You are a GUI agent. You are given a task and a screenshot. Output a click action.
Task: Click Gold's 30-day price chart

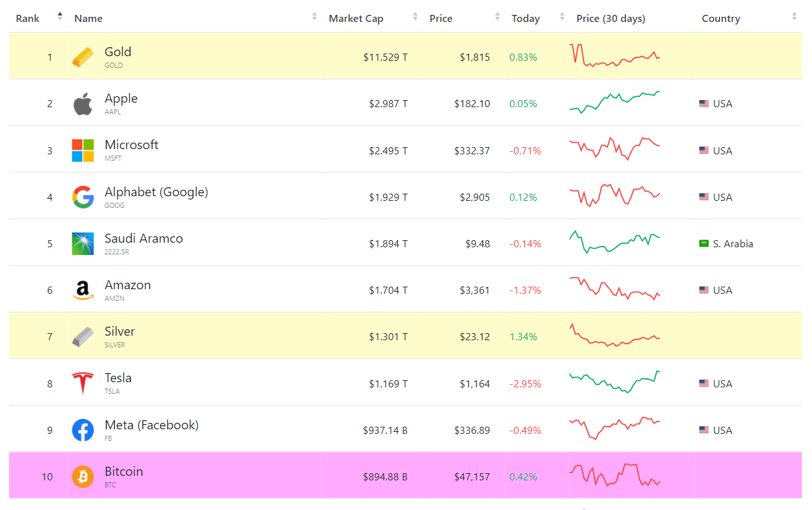pyautogui.click(x=615, y=56)
